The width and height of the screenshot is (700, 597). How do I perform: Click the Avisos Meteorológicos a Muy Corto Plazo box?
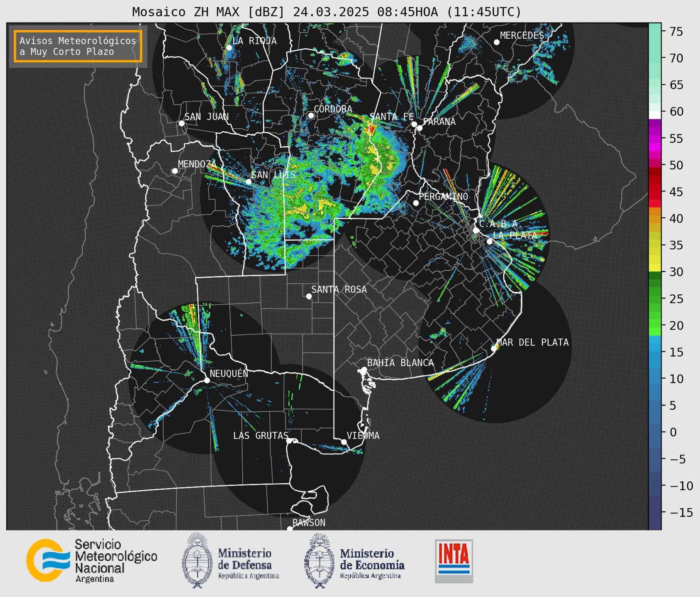tap(78, 46)
